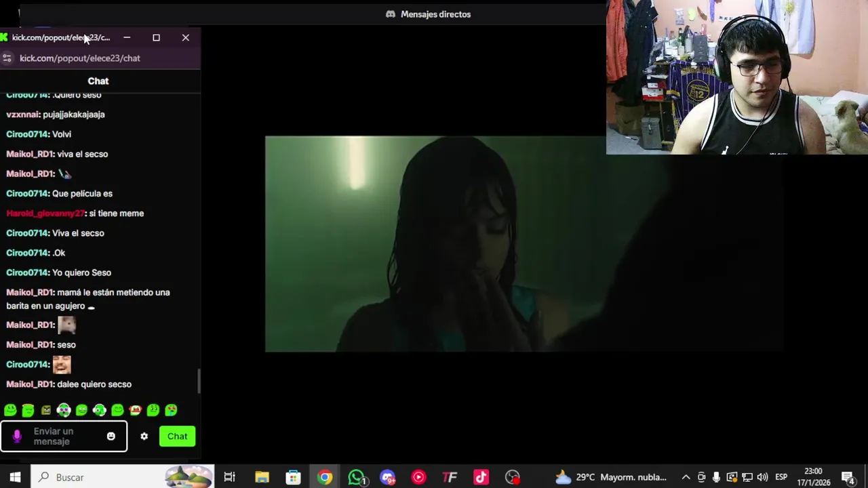Click the tray microphone icon
The height and width of the screenshot is (488, 868).
pos(716,477)
